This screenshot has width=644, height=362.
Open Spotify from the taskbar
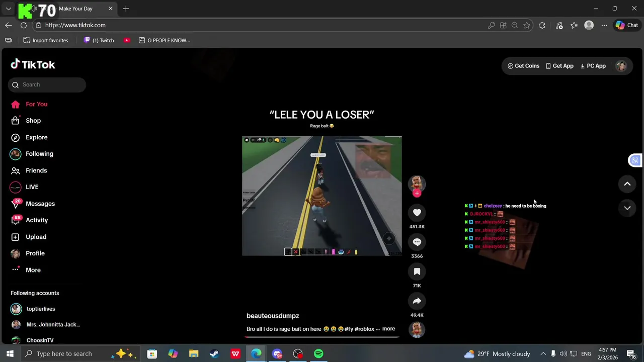click(x=318, y=354)
